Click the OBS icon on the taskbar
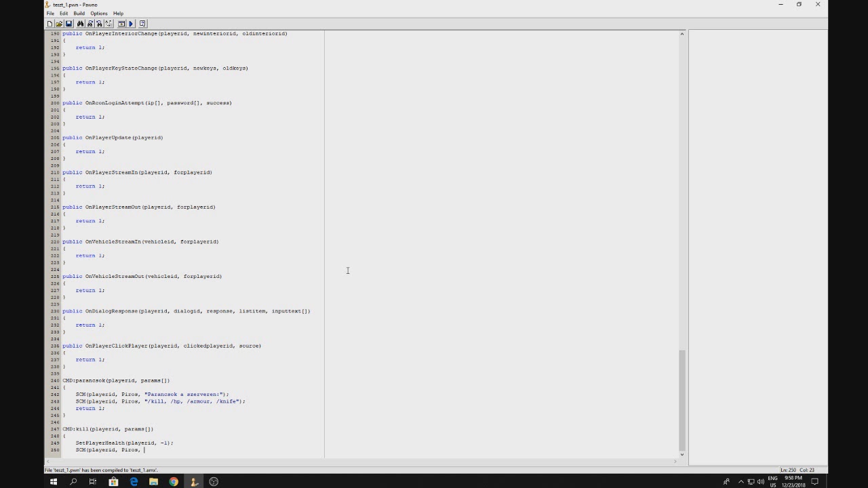 tap(214, 482)
